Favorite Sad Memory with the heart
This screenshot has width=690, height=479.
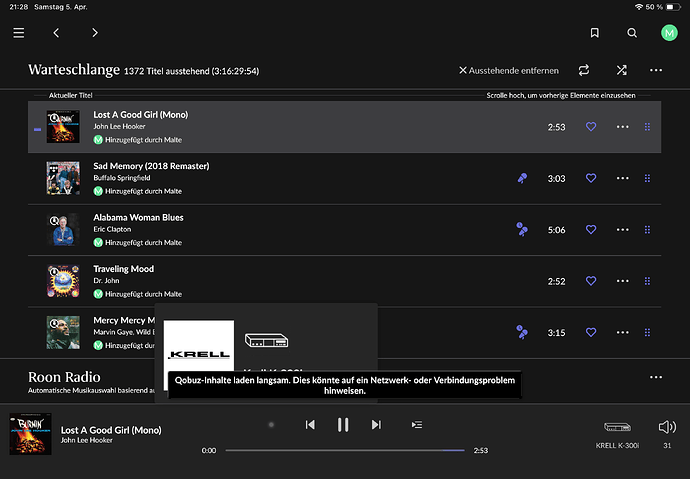click(x=591, y=178)
